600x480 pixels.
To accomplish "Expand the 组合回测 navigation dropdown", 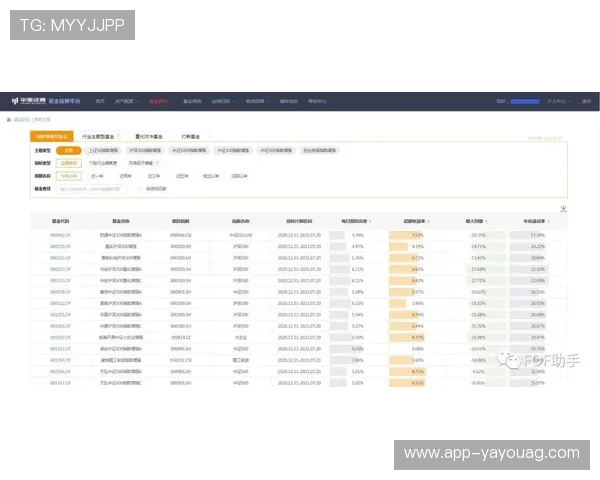I will 257,101.
